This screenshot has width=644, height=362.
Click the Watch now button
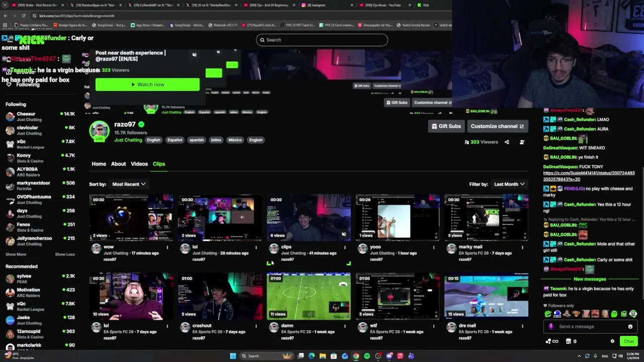tap(147, 84)
